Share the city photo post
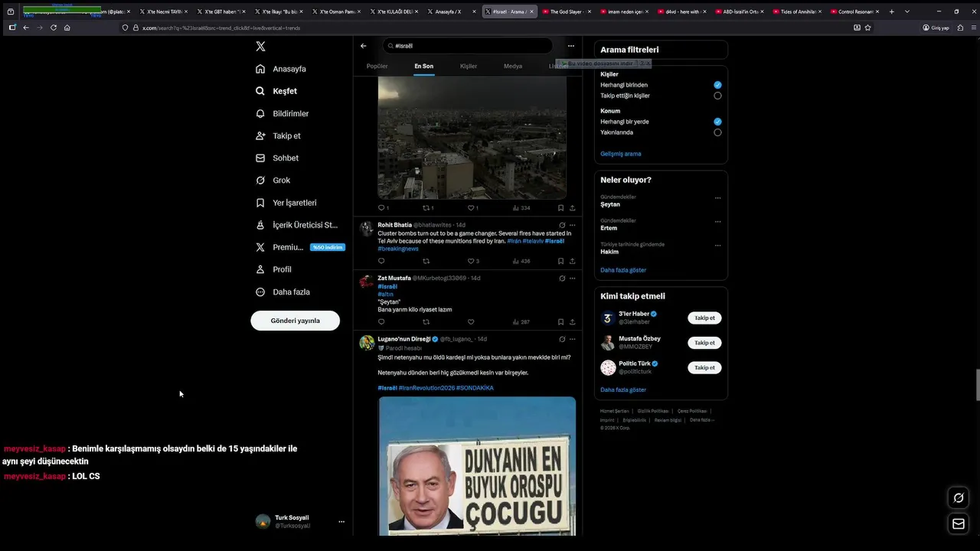The height and width of the screenshot is (551, 980). (572, 208)
